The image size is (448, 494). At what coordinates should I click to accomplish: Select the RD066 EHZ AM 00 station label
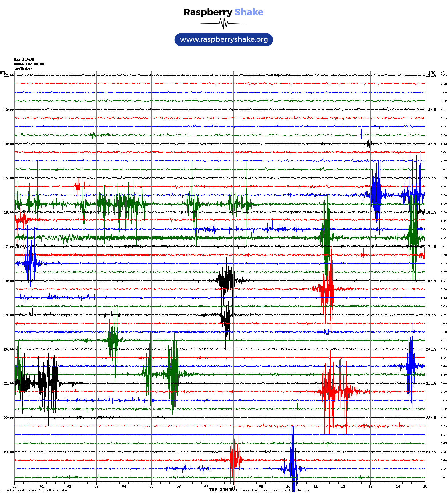point(29,64)
